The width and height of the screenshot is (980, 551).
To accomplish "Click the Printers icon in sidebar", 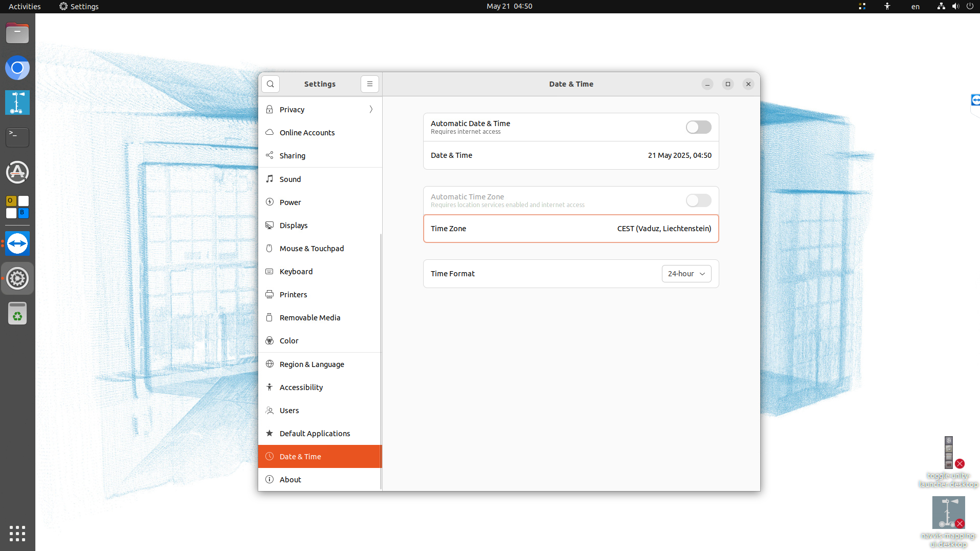I will [269, 294].
